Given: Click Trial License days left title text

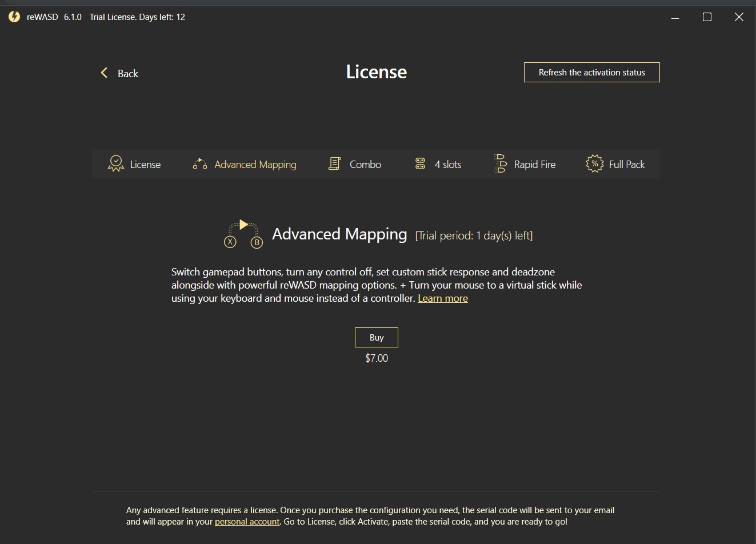Looking at the screenshot, I should [137, 17].
